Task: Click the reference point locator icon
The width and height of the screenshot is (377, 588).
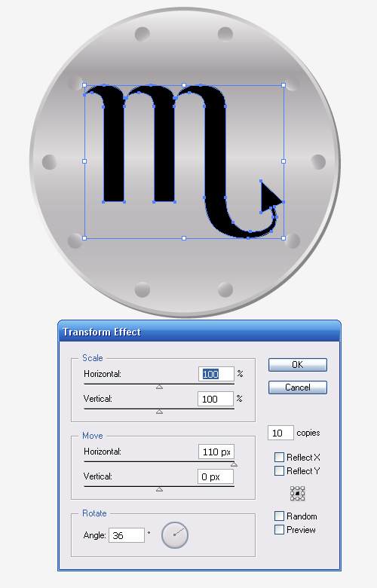Action: [298, 494]
